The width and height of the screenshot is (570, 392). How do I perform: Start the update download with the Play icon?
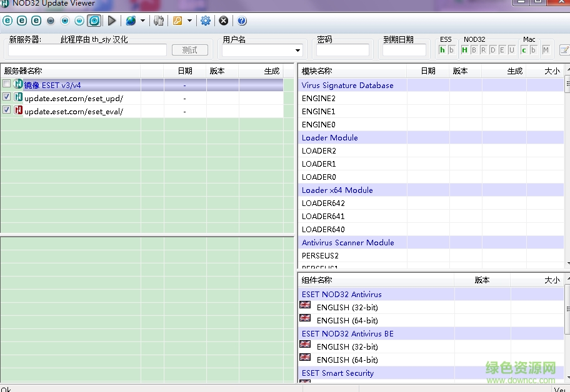point(112,21)
